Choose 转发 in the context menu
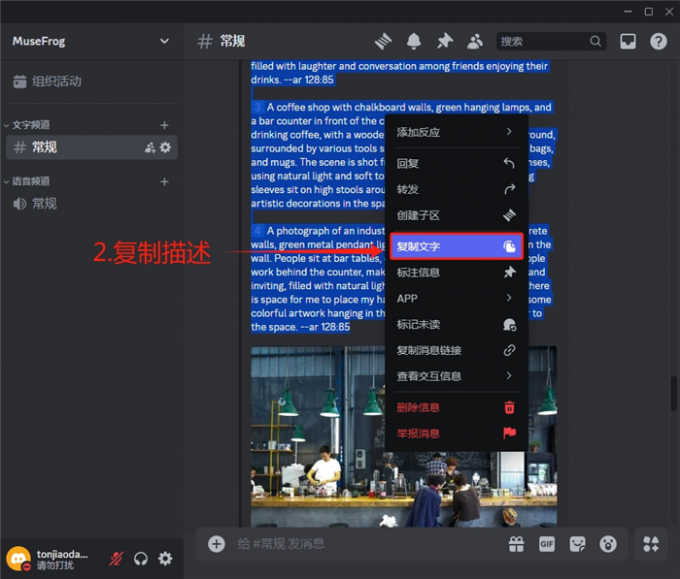 (456, 189)
